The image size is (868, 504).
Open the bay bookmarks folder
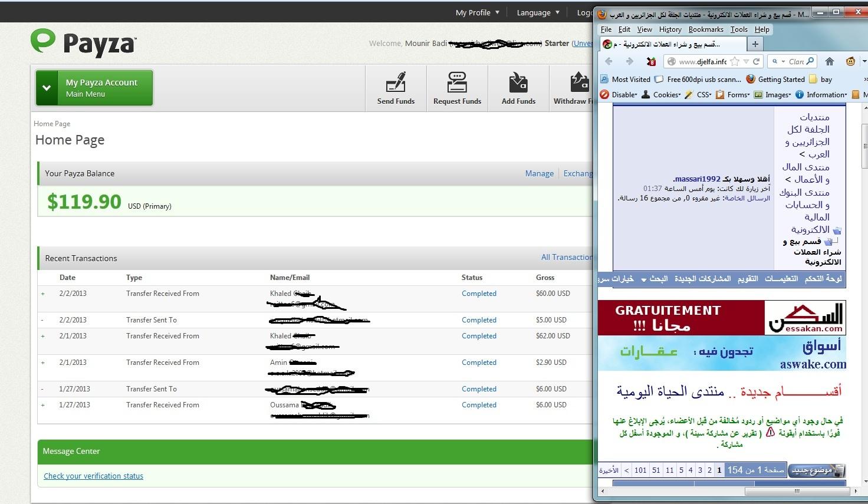[821, 79]
